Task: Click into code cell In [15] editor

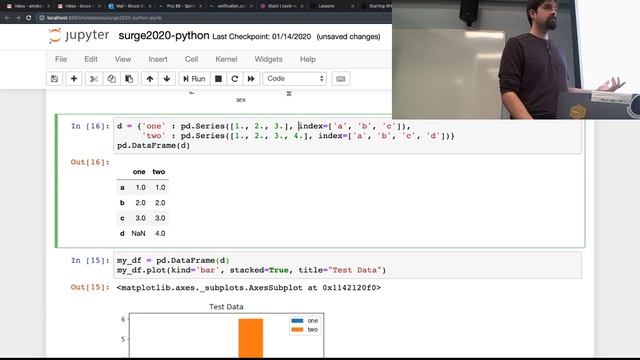Action: pyautogui.click(x=347, y=265)
